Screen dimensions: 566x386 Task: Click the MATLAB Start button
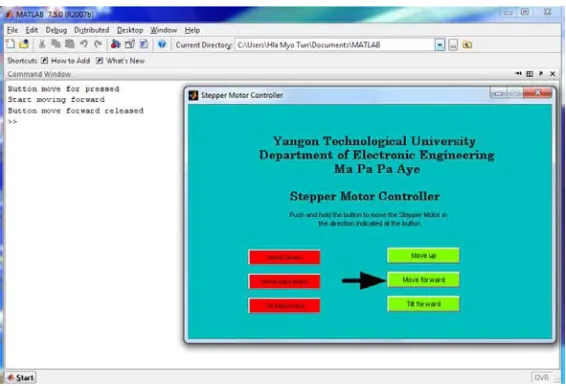point(21,378)
